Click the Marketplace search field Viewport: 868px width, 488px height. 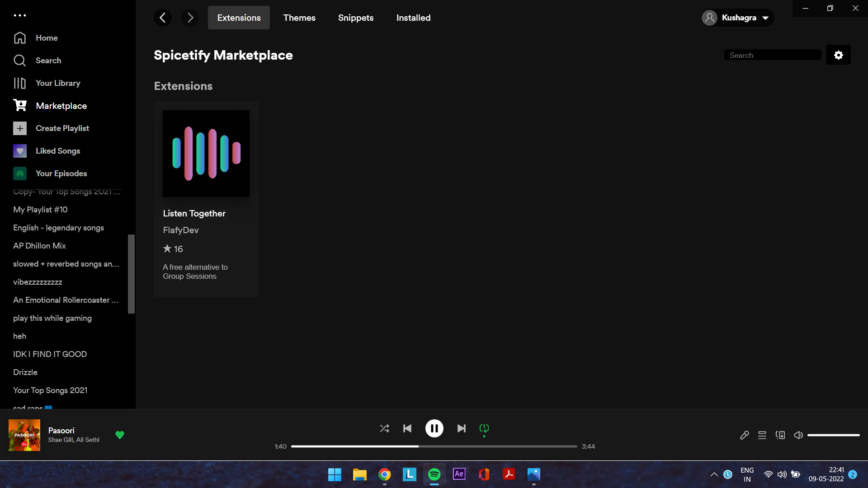coord(772,55)
